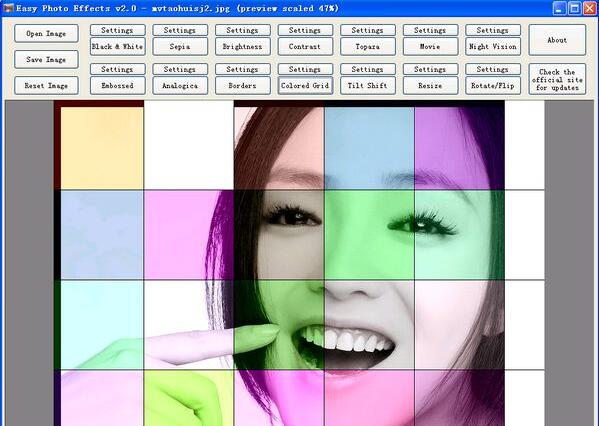Click the Resize button
This screenshot has height=426, width=599.
(431, 86)
